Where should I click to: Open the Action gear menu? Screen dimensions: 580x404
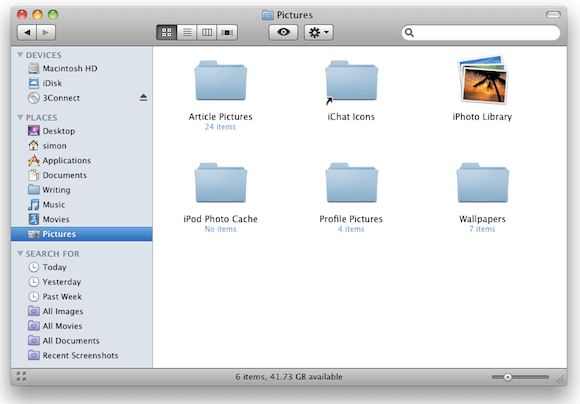pyautogui.click(x=318, y=33)
